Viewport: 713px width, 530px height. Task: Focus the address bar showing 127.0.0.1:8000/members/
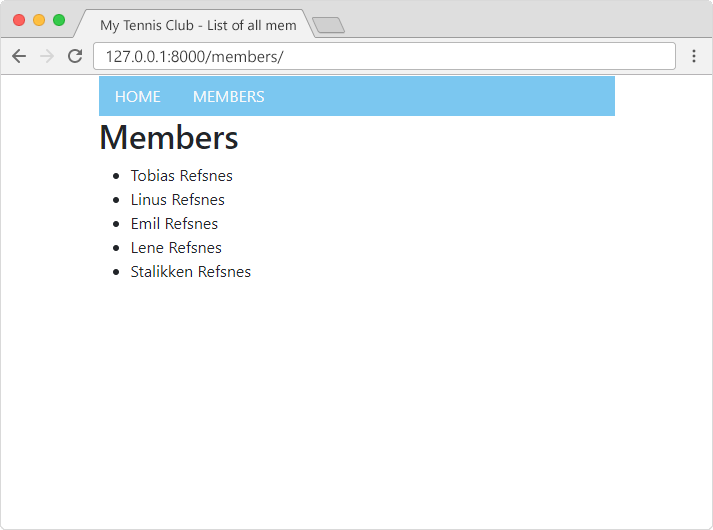click(384, 56)
